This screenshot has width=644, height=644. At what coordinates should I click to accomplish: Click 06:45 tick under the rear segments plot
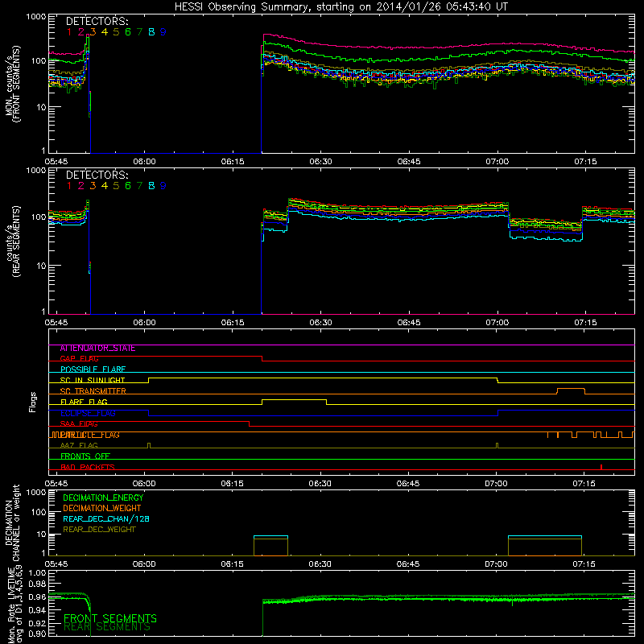[x=409, y=323]
